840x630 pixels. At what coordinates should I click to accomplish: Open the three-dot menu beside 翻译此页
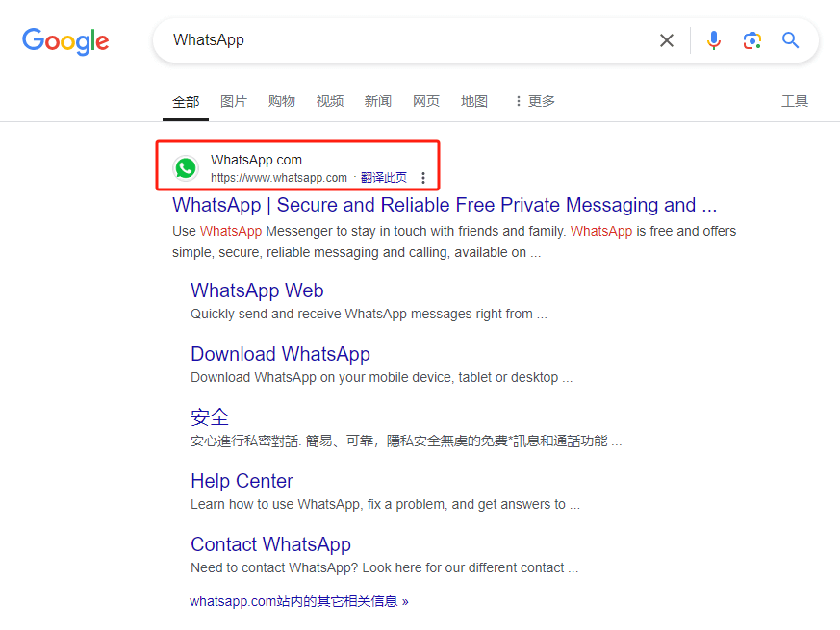tap(423, 178)
